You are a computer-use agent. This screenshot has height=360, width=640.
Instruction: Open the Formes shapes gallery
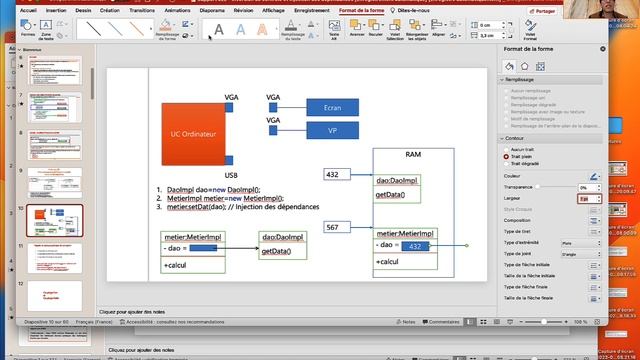point(27,29)
